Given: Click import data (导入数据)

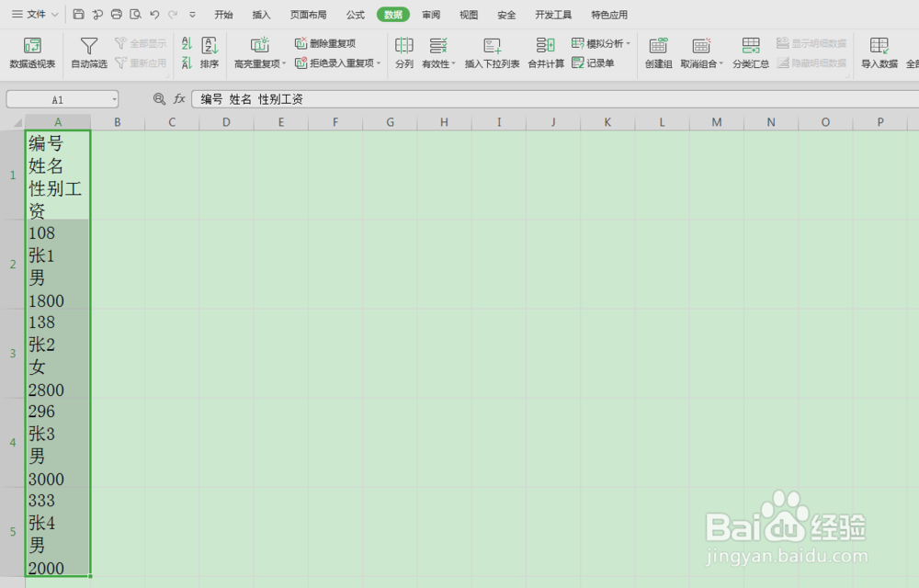Looking at the screenshot, I should 879,52.
